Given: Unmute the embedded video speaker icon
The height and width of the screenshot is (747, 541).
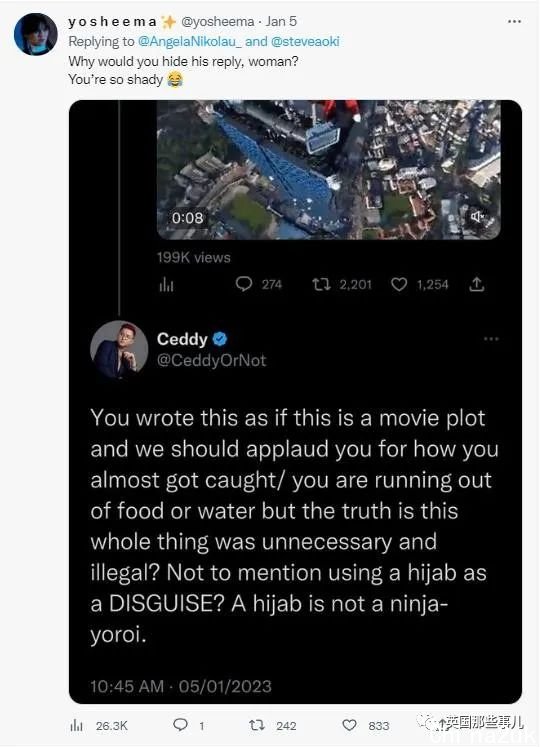Looking at the screenshot, I should [478, 217].
